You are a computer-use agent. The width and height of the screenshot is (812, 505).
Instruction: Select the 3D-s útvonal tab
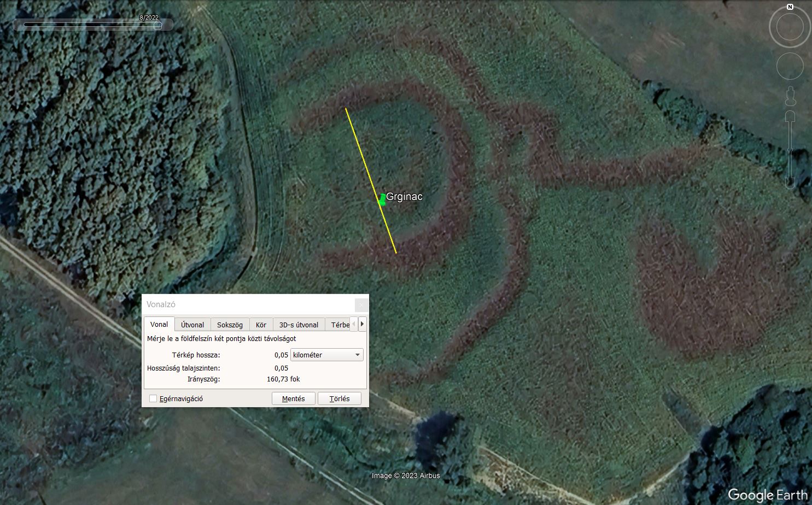pos(299,325)
